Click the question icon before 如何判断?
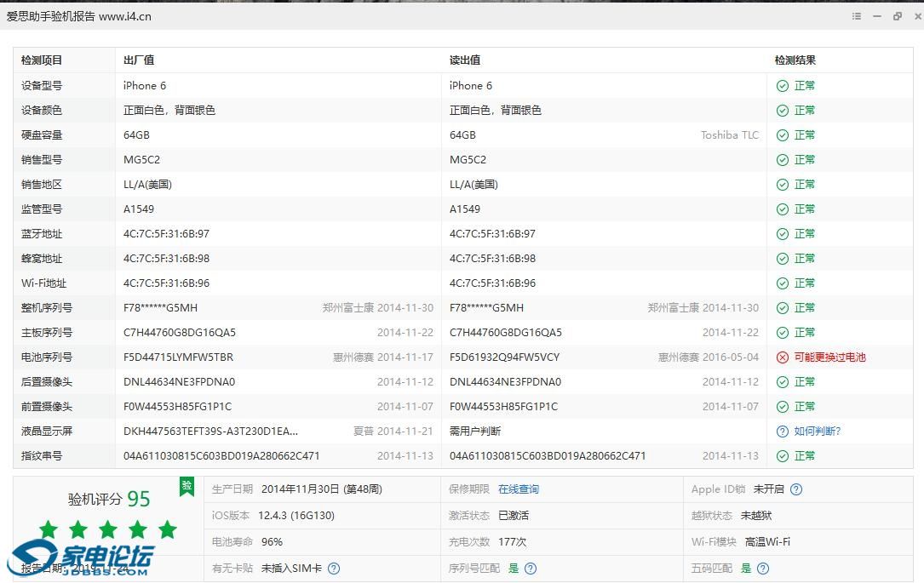The width and height of the screenshot is (924, 583). pyautogui.click(x=783, y=432)
